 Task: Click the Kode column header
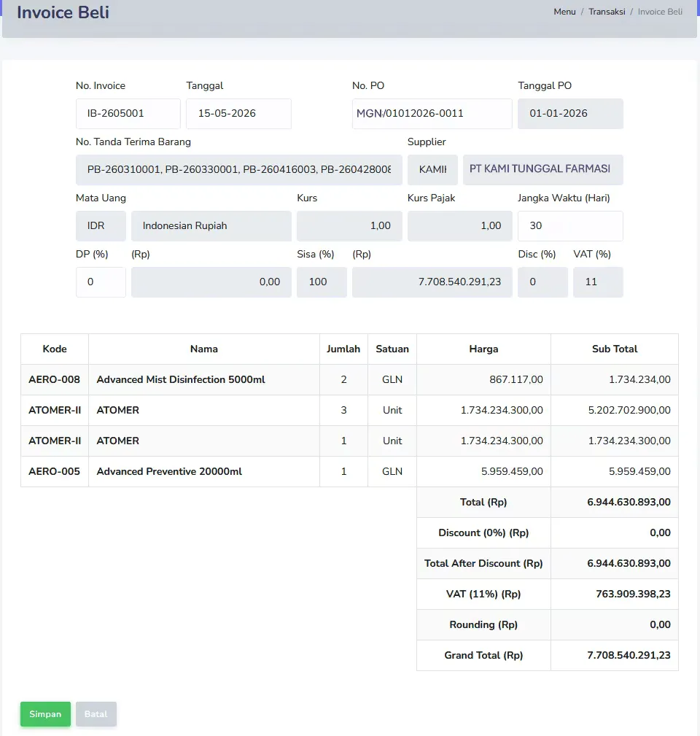[x=55, y=349]
